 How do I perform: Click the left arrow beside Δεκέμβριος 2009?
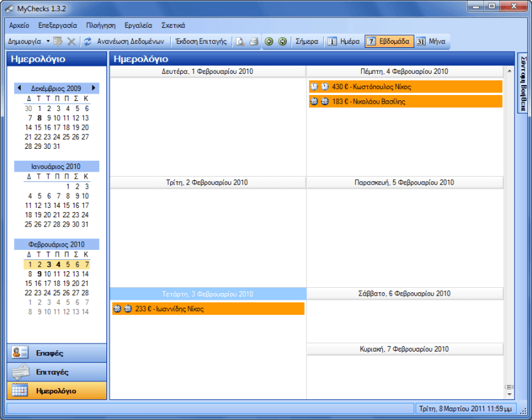pos(19,88)
